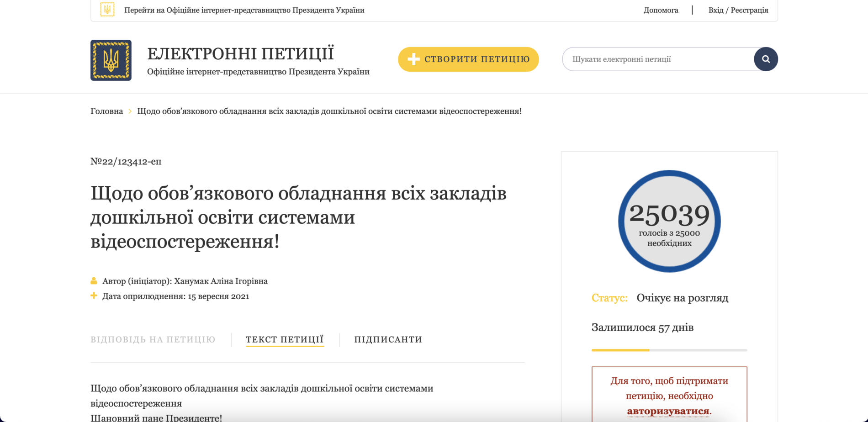Click the 25039 votes counter circle
This screenshot has height=422, width=868.
(x=669, y=221)
